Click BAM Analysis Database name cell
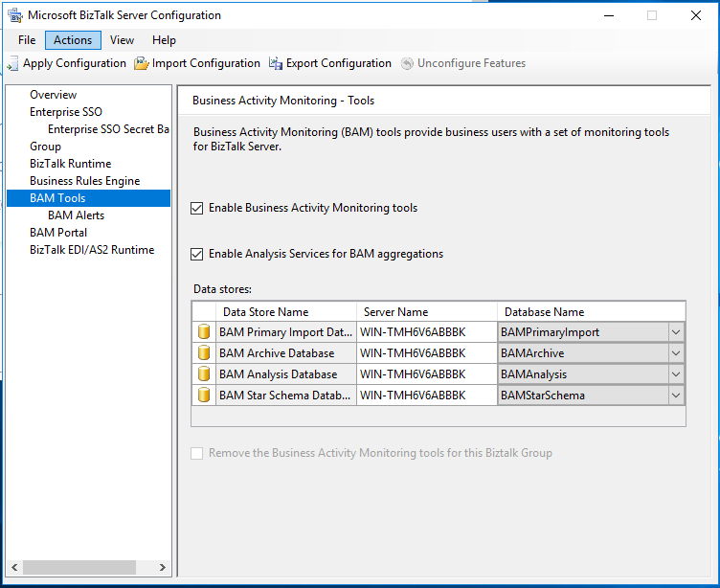The height and width of the screenshot is (588, 720). [286, 374]
